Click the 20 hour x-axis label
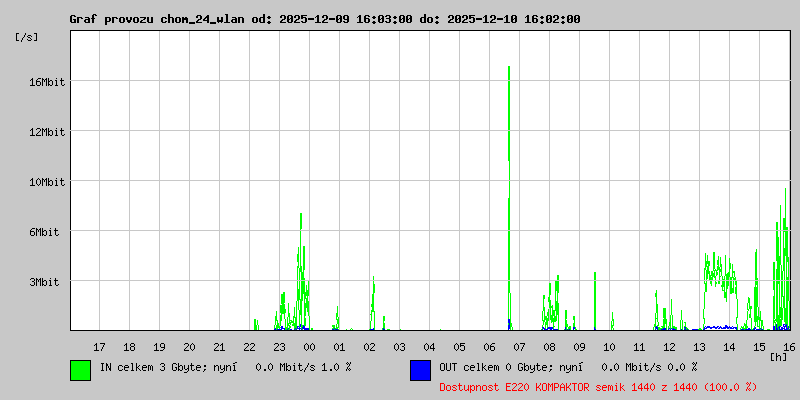 189,347
